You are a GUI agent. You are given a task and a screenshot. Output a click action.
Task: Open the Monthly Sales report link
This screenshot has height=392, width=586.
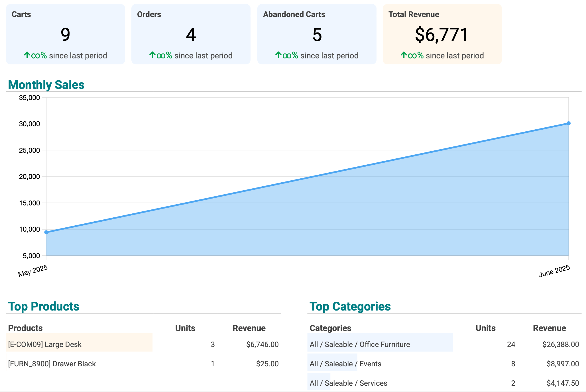tap(46, 84)
